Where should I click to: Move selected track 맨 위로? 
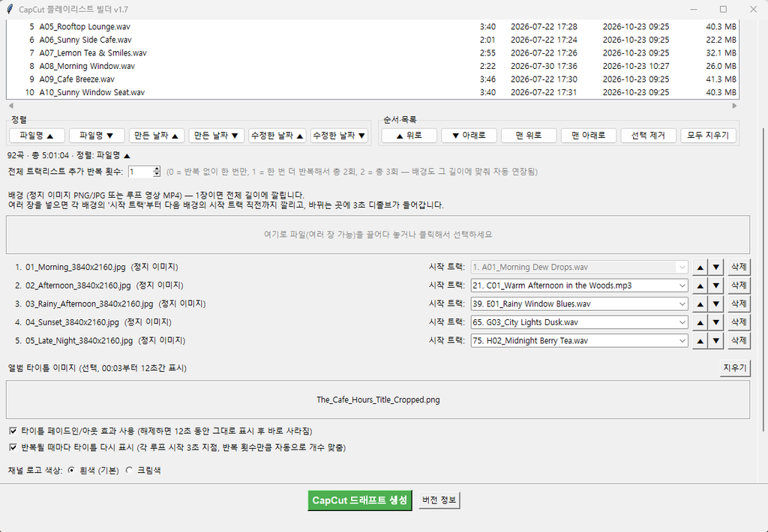tap(529, 136)
